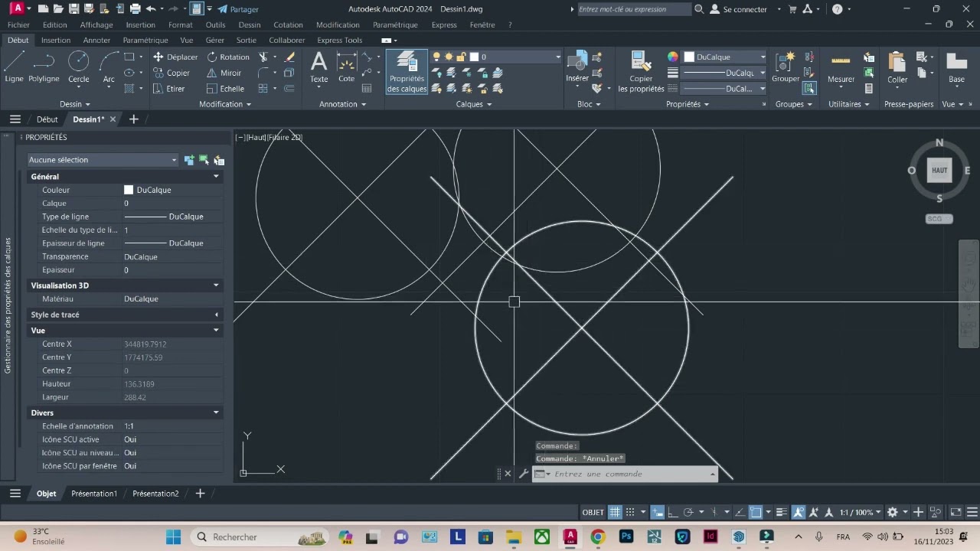The height and width of the screenshot is (551, 980).
Task: Click the Etirer (stretch) tool
Action: point(169,89)
